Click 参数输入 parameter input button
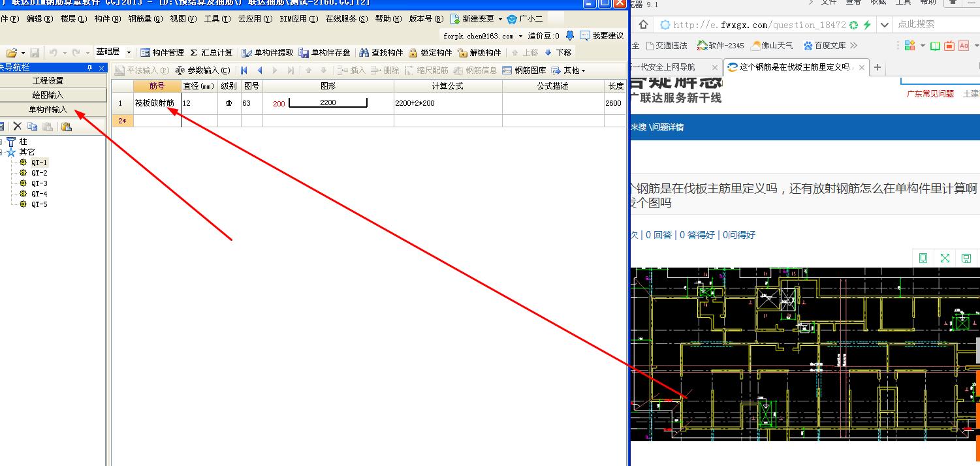980x466 pixels. click(x=203, y=70)
